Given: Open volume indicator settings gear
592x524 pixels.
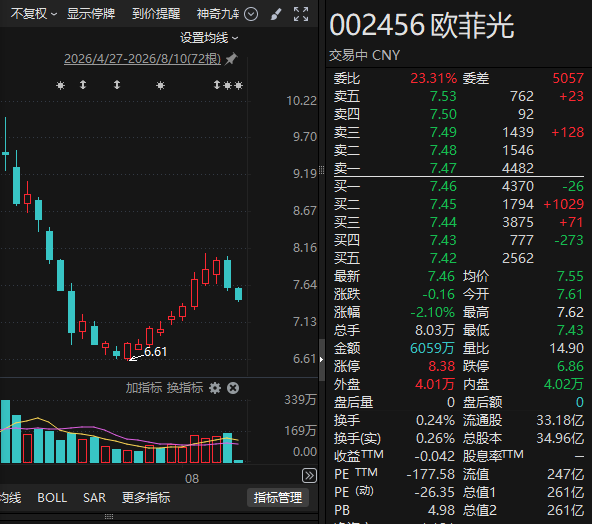Looking at the screenshot, I should click(x=215, y=388).
